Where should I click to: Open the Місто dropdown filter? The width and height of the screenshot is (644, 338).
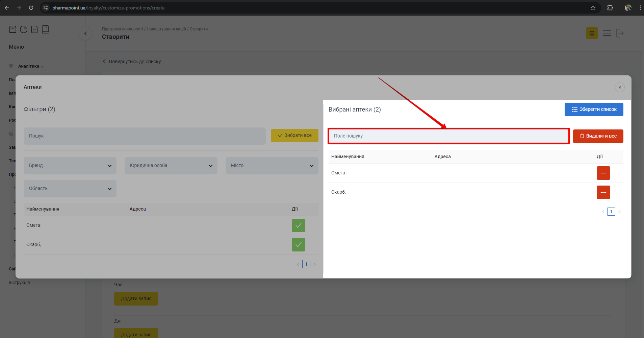[x=272, y=166]
